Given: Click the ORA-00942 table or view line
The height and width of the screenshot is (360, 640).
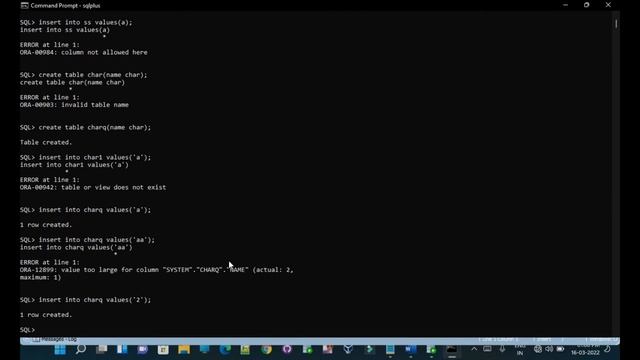Looking at the screenshot, I should 93,187.
